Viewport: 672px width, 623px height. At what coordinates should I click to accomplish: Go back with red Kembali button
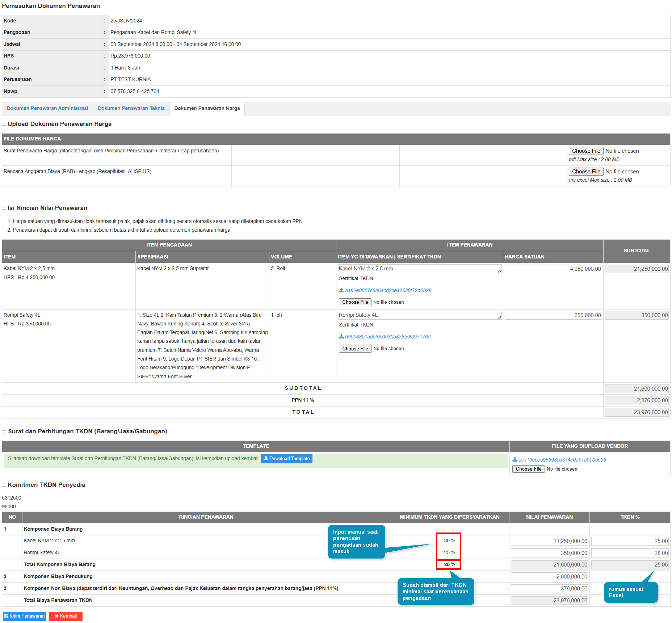point(66,616)
